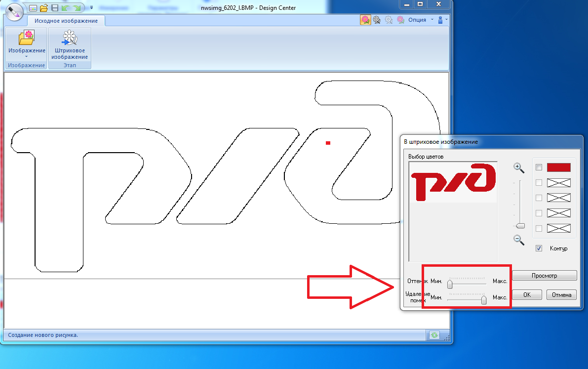
Task: Click the save floppy disk icon
Action: click(x=55, y=8)
